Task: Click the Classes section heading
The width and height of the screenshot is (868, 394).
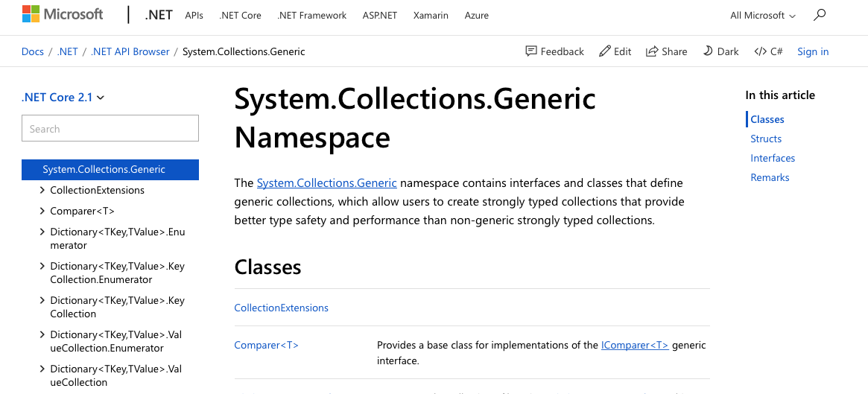Action: pyautogui.click(x=268, y=267)
